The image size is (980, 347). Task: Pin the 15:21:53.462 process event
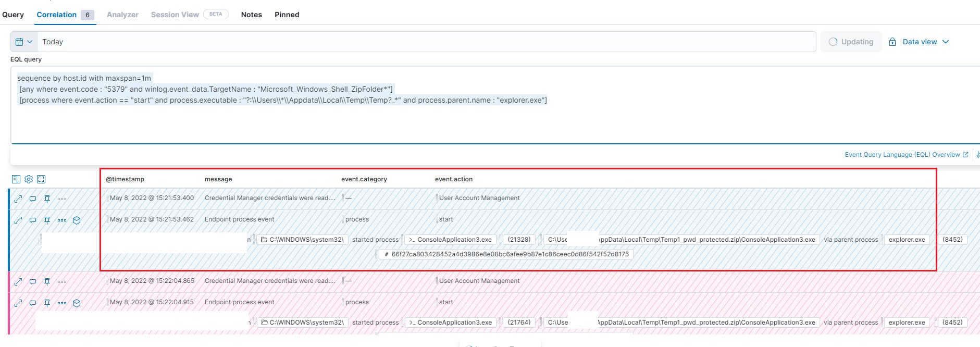(x=47, y=220)
